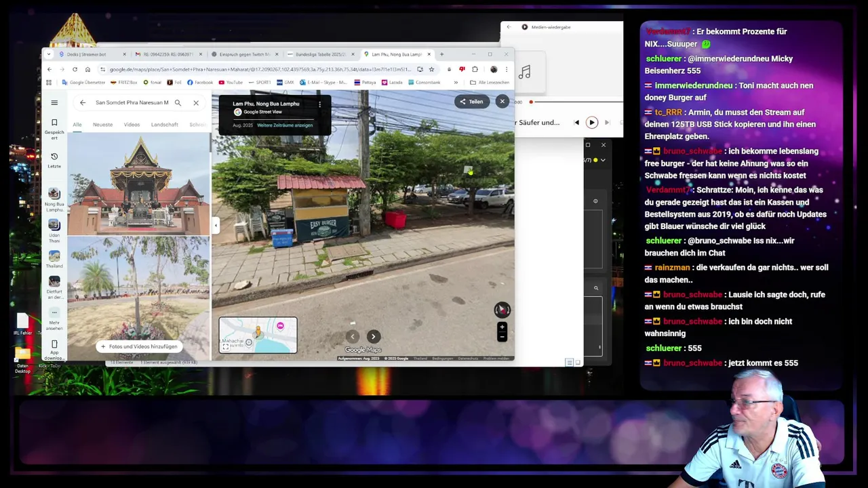Select the Videos photos tab
The height and width of the screenshot is (488, 868).
(x=132, y=125)
